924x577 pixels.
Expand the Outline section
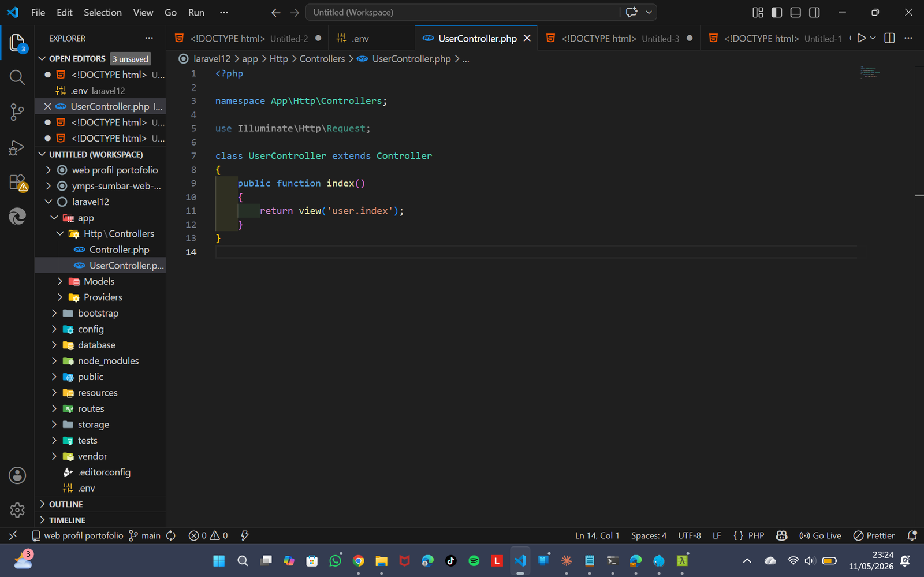pos(100,504)
